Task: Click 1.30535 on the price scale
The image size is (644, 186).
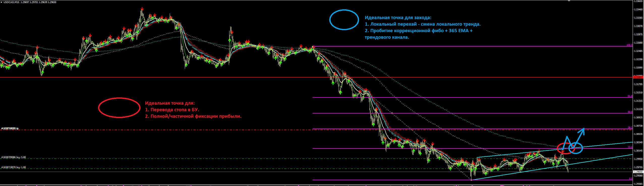Action: coord(638,134)
